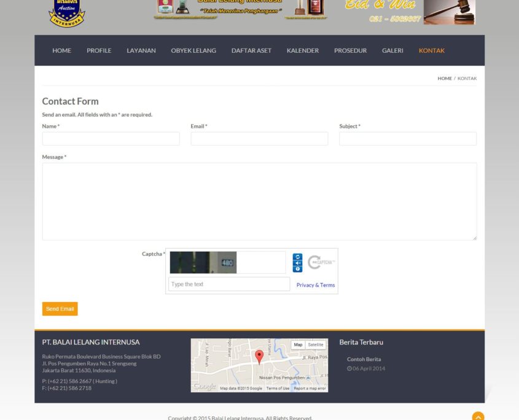Open the Privacy & Terms link

[316, 285]
